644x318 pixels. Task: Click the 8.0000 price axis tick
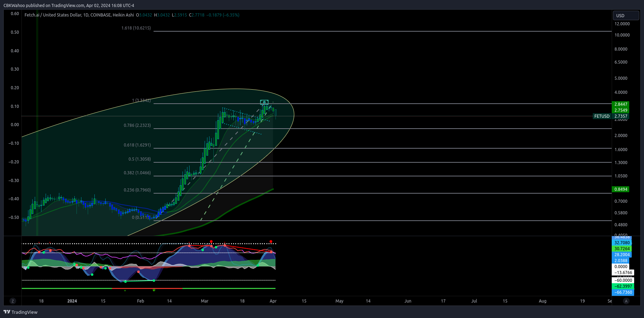pos(621,49)
